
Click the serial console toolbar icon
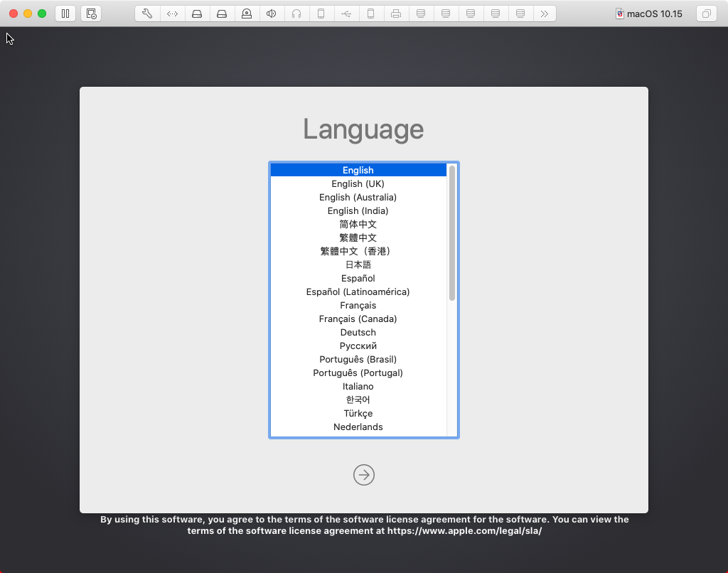point(172,13)
